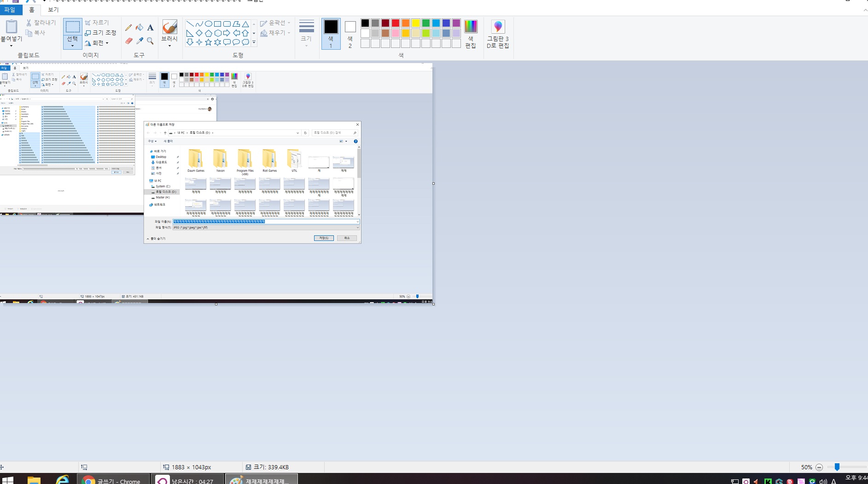Pick the five-point star shape
This screenshot has height=484, width=868.
click(208, 42)
